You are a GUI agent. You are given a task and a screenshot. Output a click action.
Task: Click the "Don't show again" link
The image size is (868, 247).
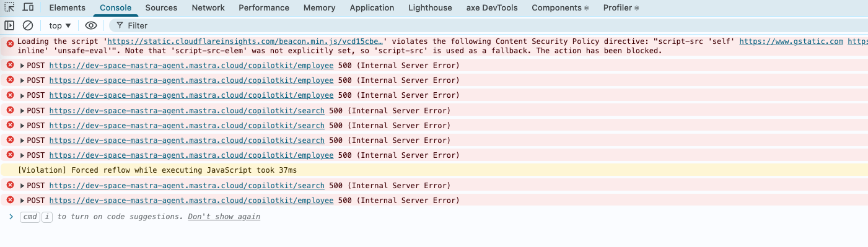click(x=224, y=217)
